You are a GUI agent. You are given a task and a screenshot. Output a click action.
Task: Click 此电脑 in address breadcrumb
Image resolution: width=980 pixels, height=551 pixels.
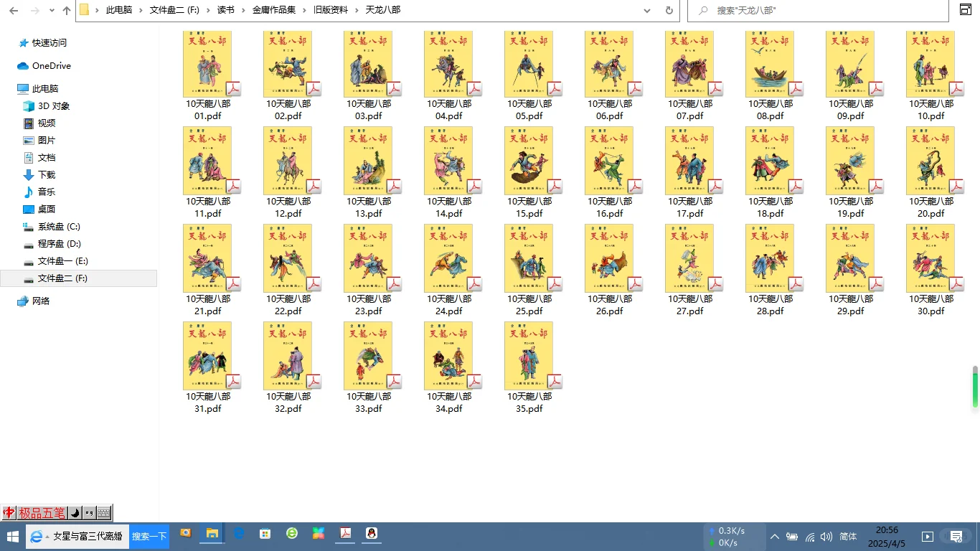click(118, 11)
